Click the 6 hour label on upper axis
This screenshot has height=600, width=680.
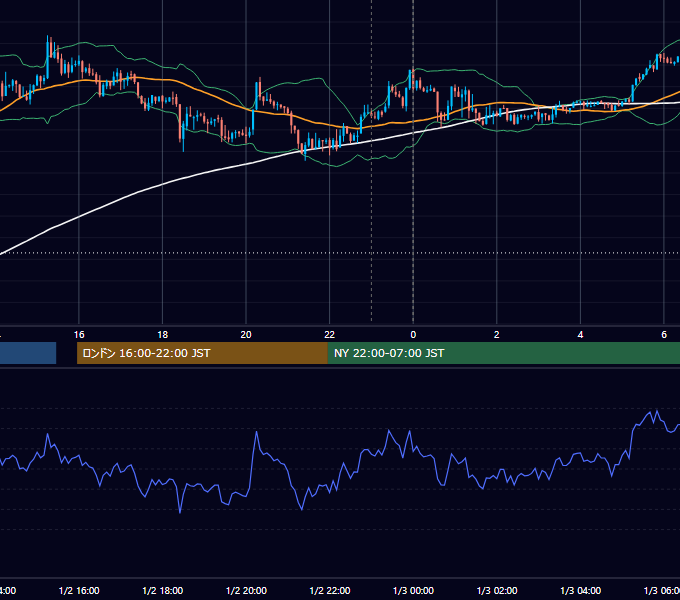point(664,335)
